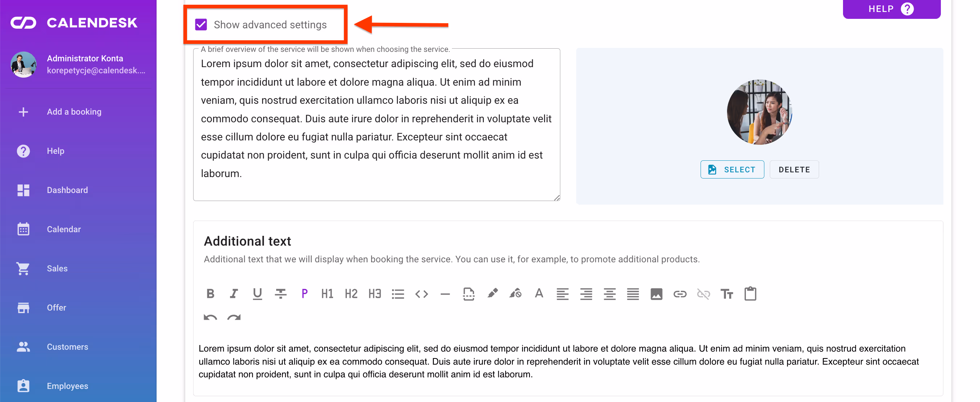Add a hyperlink with the link icon

[680, 294]
